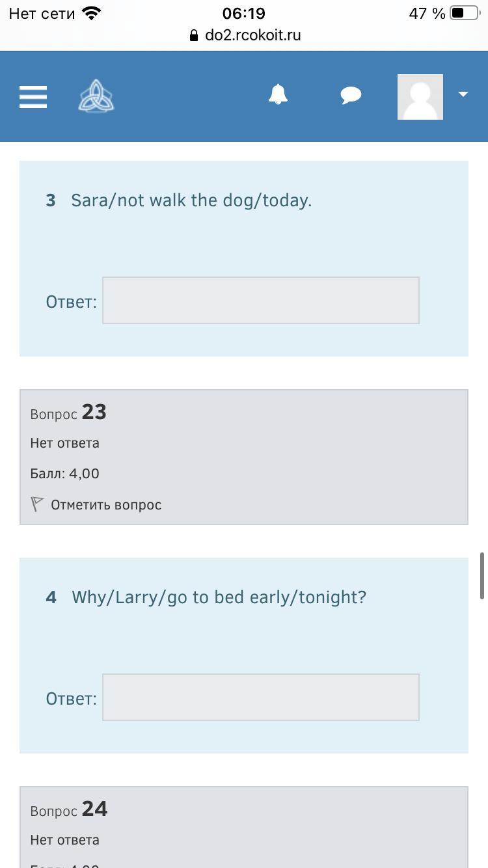Open the hamburger navigation menu
488x868 pixels.
click(33, 96)
